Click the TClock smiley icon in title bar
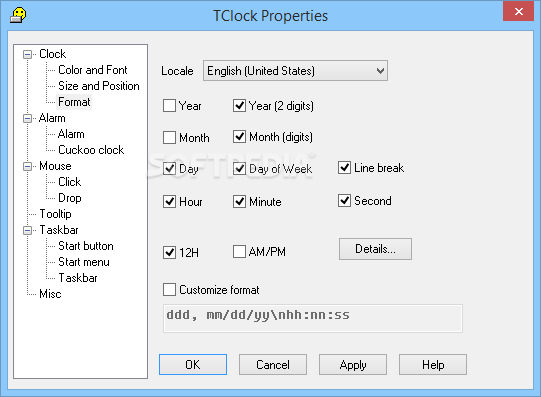The image size is (541, 397). tap(18, 15)
